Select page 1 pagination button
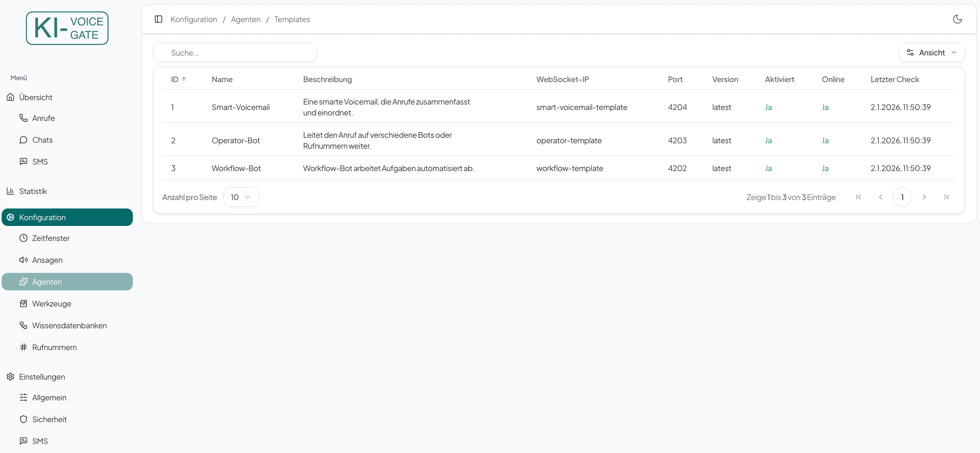Viewport: 980px width, 453px height. tap(902, 197)
